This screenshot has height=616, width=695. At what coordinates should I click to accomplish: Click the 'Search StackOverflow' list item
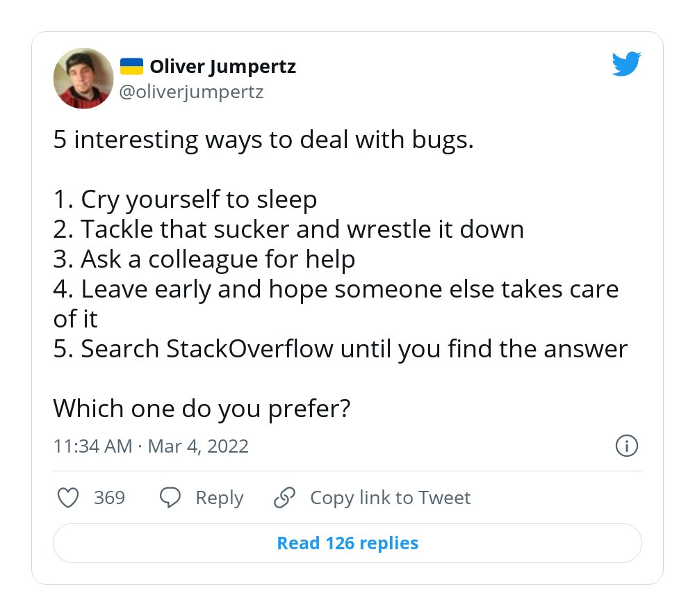click(340, 349)
